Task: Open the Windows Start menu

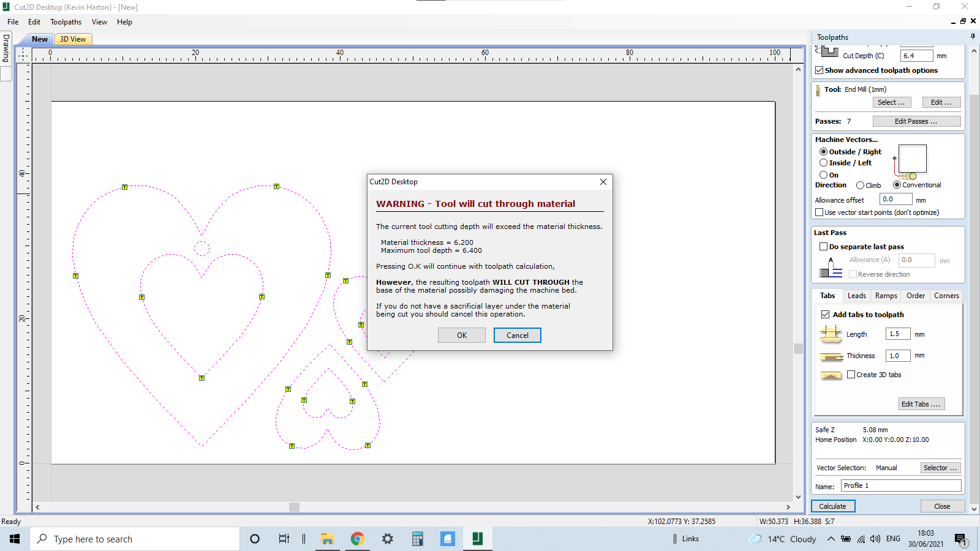Action: point(15,539)
